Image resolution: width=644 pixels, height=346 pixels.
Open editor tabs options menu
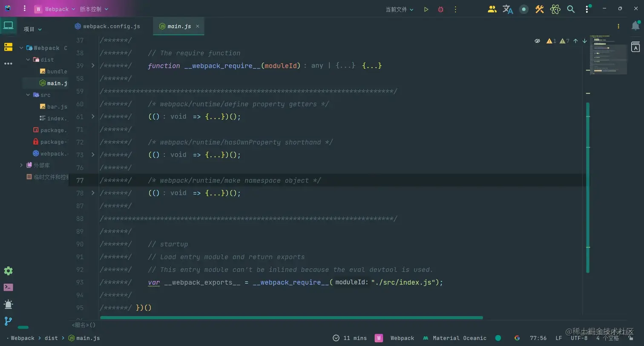pyautogui.click(x=618, y=26)
